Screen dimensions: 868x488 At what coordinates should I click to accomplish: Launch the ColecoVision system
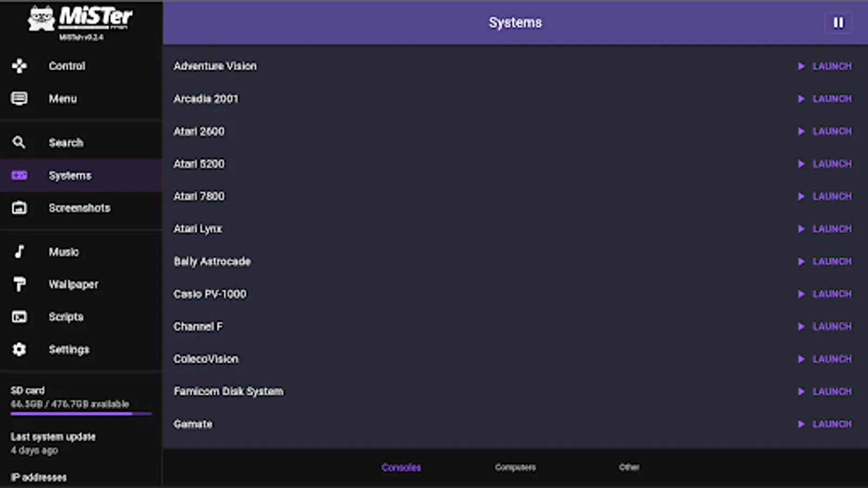click(825, 358)
